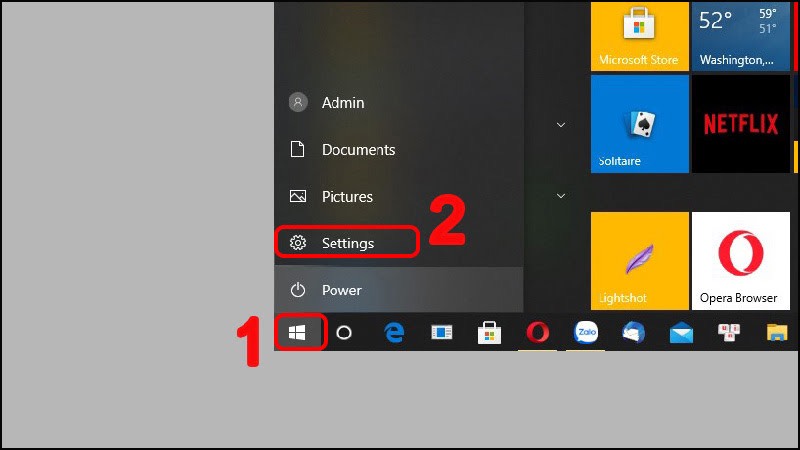Select Documents in the Start menu
Viewport: 800px width, 450px height.
click(357, 150)
